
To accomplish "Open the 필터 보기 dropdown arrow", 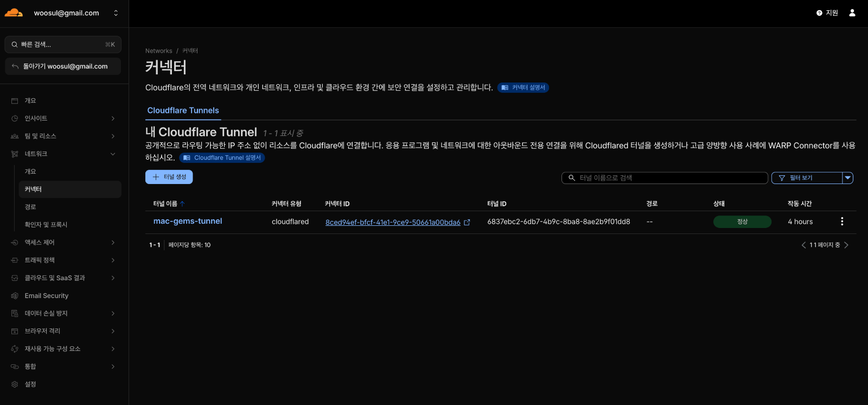I will (847, 178).
